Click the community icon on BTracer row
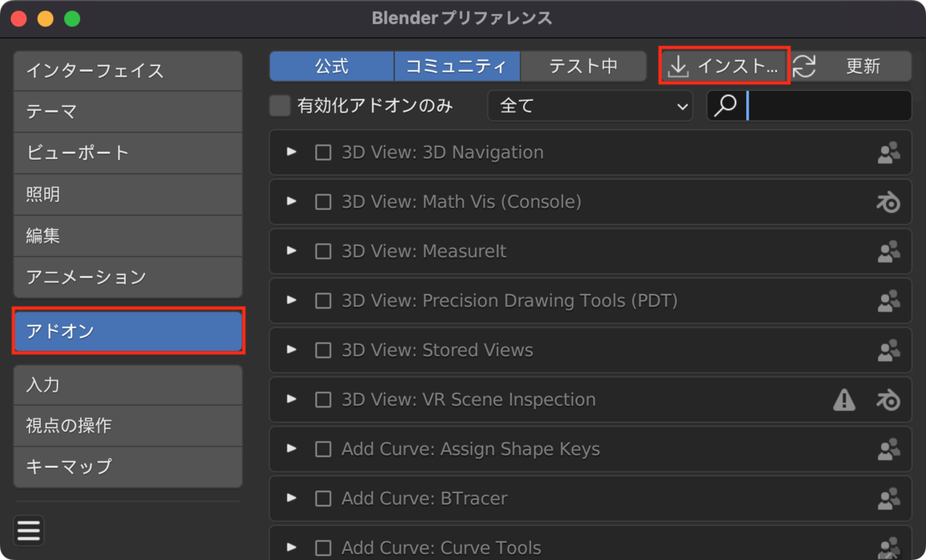 [888, 498]
